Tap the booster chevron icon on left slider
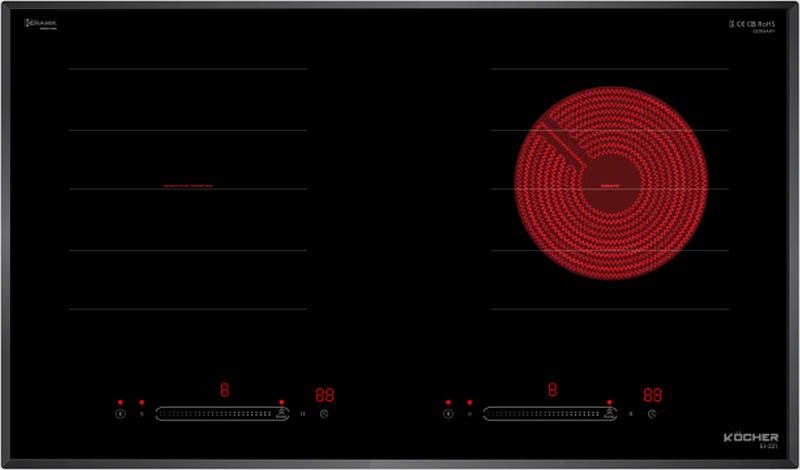Image resolution: width=800 pixels, height=470 pixels. click(x=282, y=413)
